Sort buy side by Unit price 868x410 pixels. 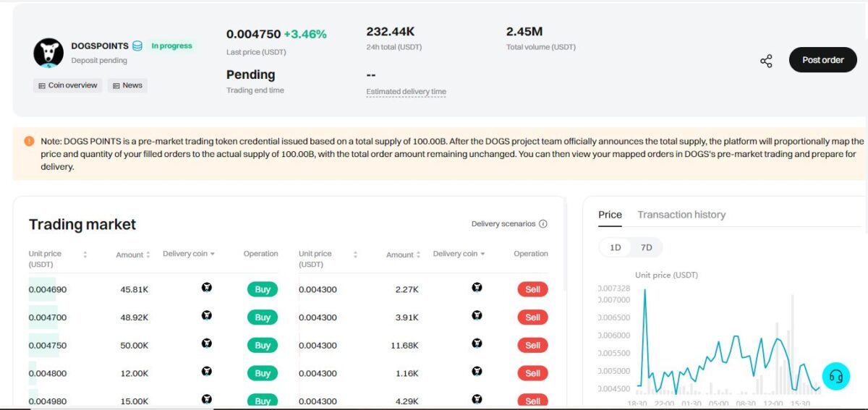pos(85,255)
